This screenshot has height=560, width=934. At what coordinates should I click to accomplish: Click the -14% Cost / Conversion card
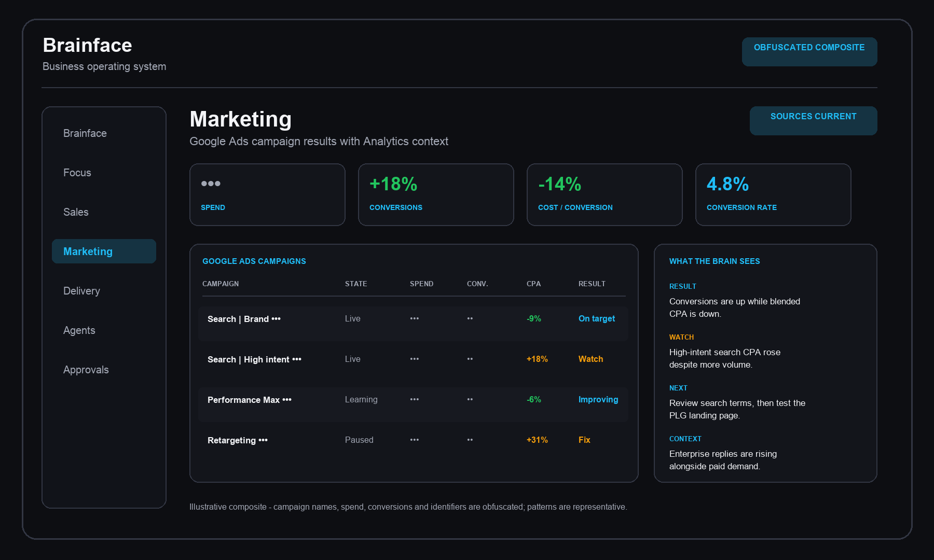pyautogui.click(x=605, y=194)
